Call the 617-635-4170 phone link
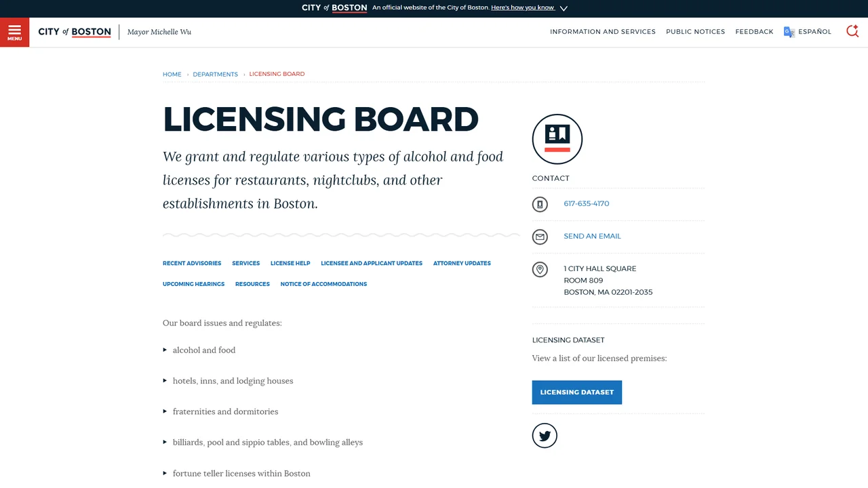 587,203
